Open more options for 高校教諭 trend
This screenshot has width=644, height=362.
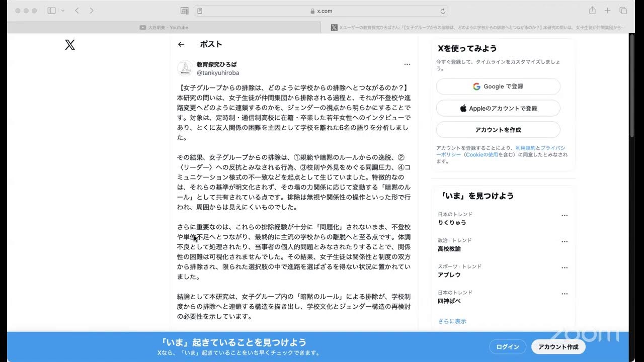(x=565, y=241)
